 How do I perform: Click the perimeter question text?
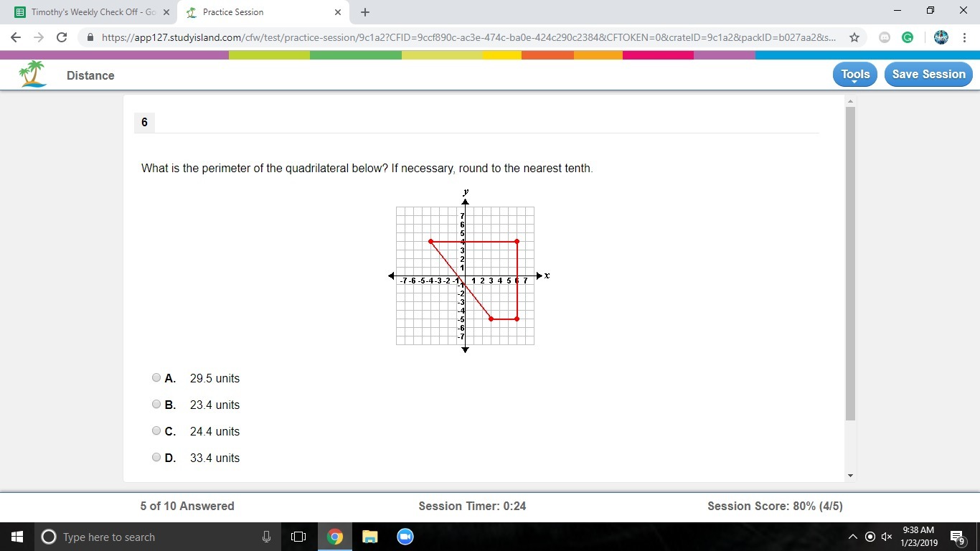[367, 169]
